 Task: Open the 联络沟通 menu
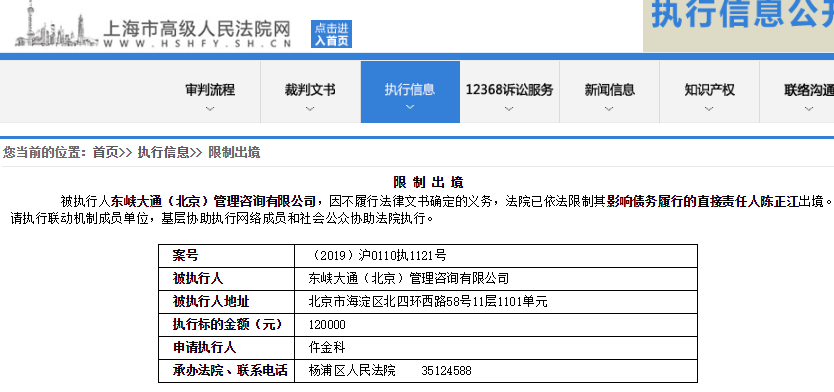tap(798, 91)
